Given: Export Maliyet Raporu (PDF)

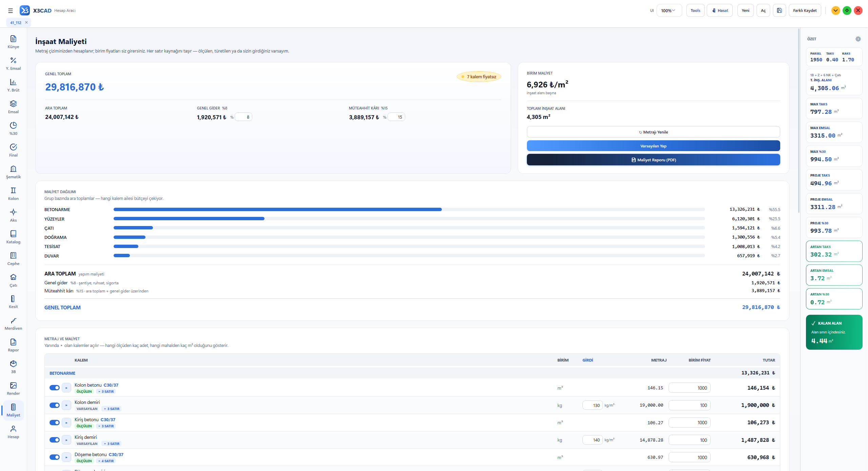Looking at the screenshot, I should (x=653, y=160).
